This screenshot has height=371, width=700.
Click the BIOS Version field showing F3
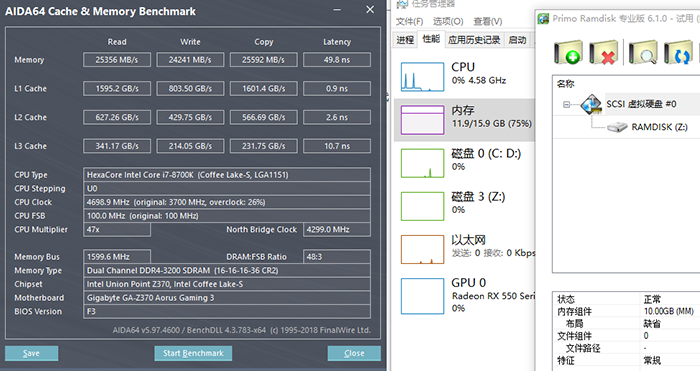(x=227, y=311)
